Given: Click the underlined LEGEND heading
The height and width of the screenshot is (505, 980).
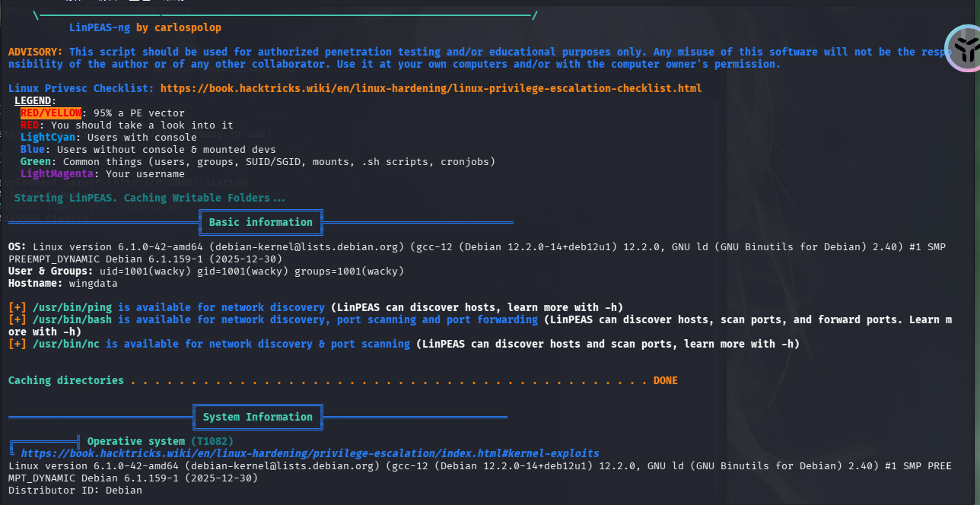Looking at the screenshot, I should (x=35, y=100).
